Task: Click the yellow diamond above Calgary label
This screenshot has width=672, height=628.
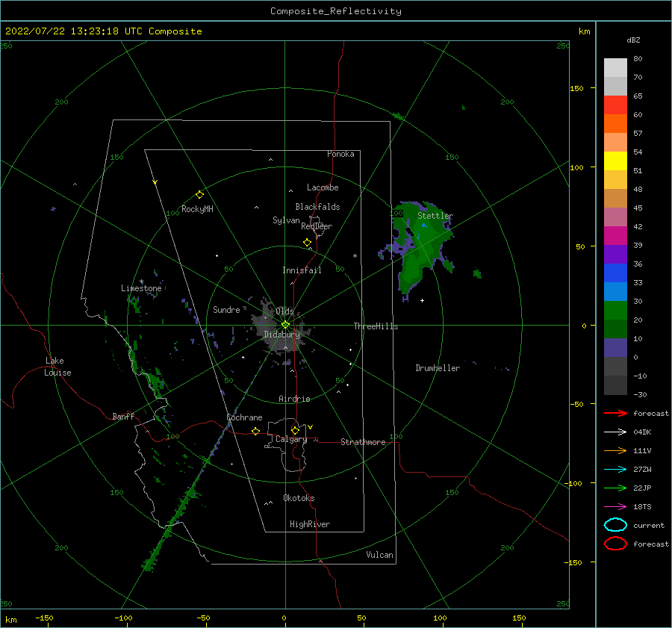Action: [x=295, y=430]
